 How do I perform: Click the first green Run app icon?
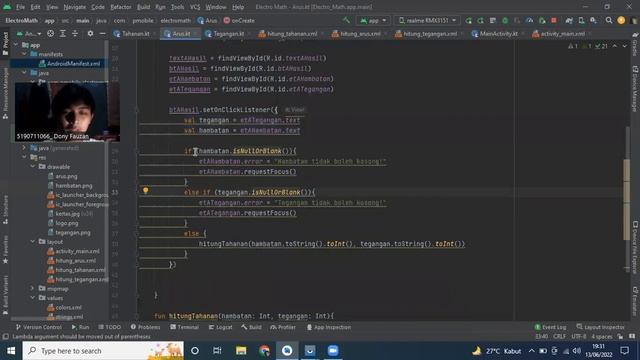(469, 20)
